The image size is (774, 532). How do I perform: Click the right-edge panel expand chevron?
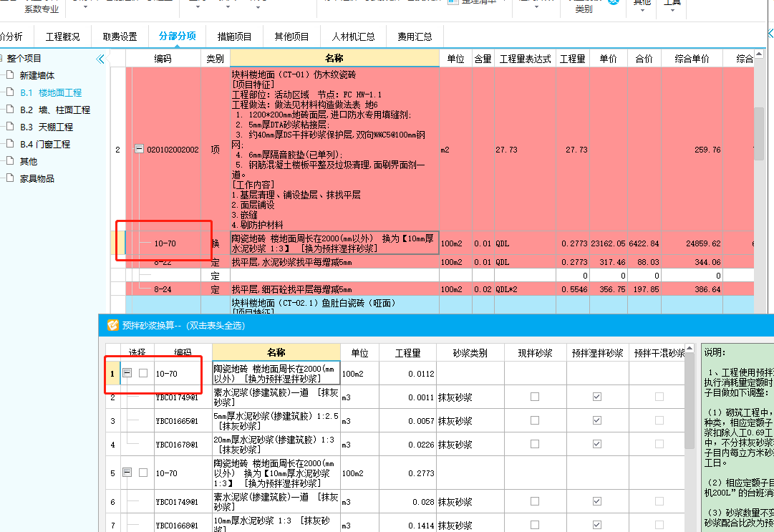pos(770,34)
